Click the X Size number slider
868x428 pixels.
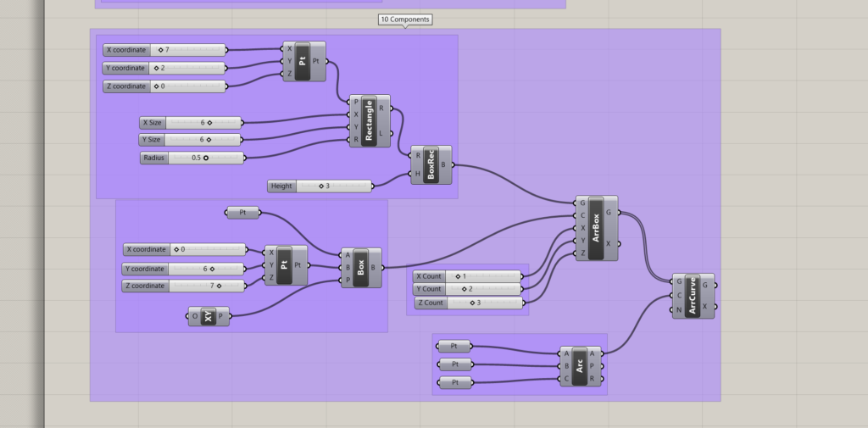191,123
